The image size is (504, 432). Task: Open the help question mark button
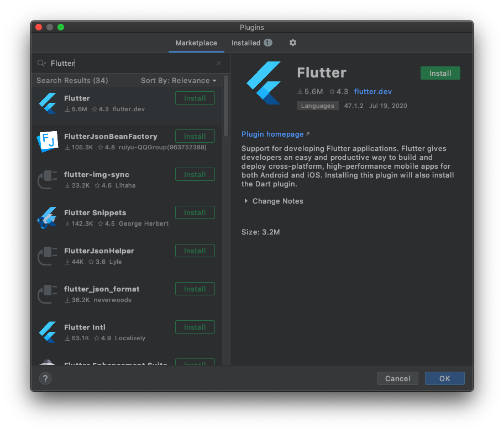[45, 378]
